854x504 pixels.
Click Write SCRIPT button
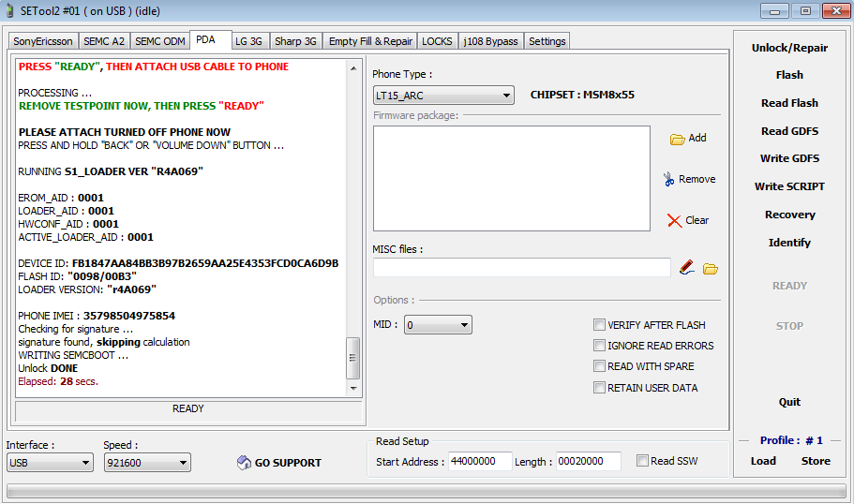tap(789, 186)
